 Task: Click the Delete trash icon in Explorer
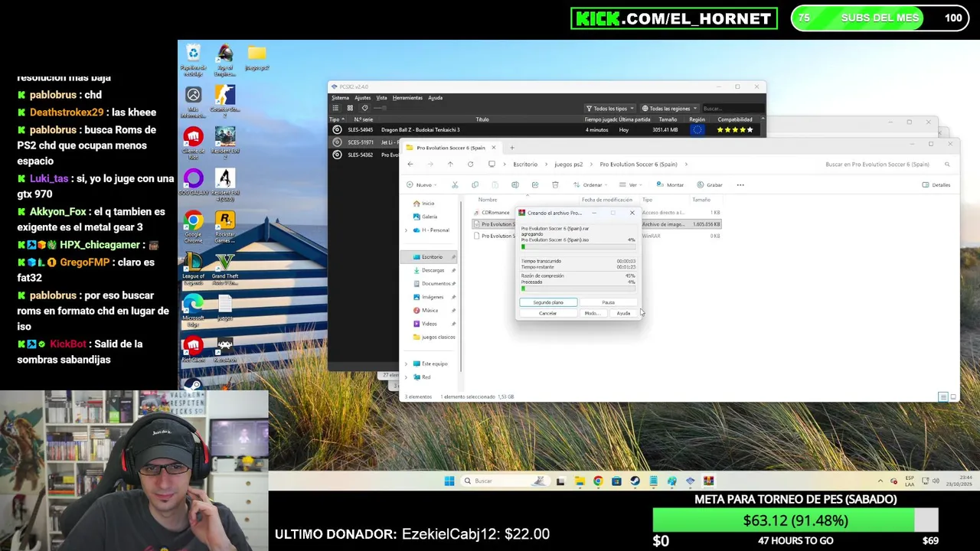[x=555, y=184]
